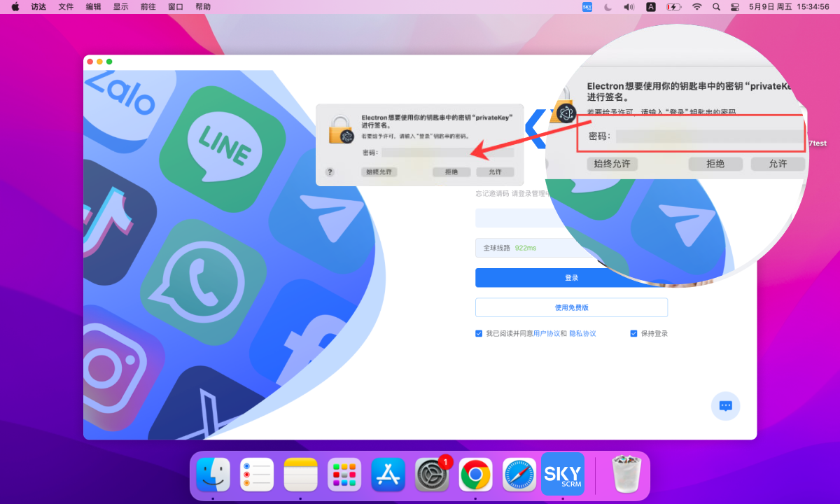Screen dimensions: 840x504
Task: Open Finder from the Dock
Action: [213, 476]
